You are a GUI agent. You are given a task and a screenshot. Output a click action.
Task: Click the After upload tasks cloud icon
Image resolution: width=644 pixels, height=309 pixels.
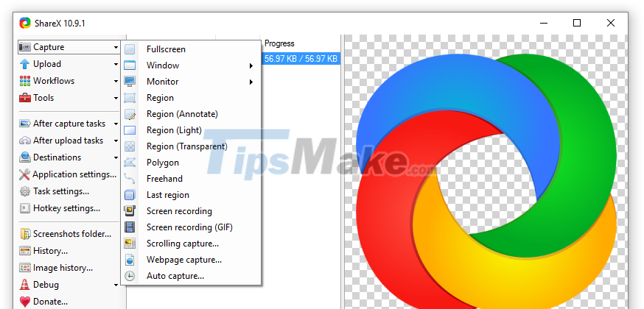(25, 141)
